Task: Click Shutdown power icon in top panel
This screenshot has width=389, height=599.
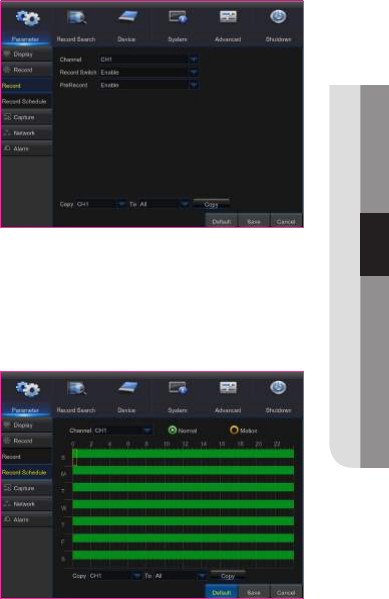Action: point(278,17)
